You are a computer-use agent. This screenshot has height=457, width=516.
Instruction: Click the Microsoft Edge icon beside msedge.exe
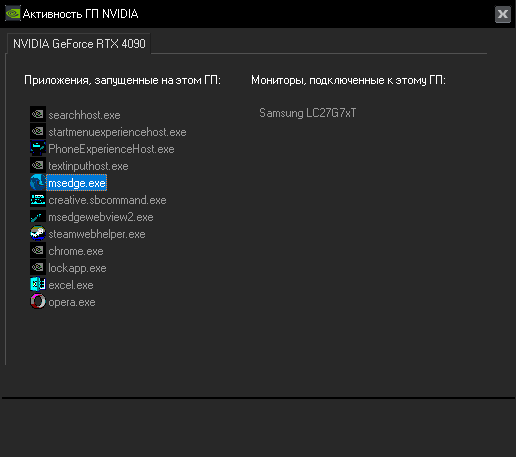[38, 183]
